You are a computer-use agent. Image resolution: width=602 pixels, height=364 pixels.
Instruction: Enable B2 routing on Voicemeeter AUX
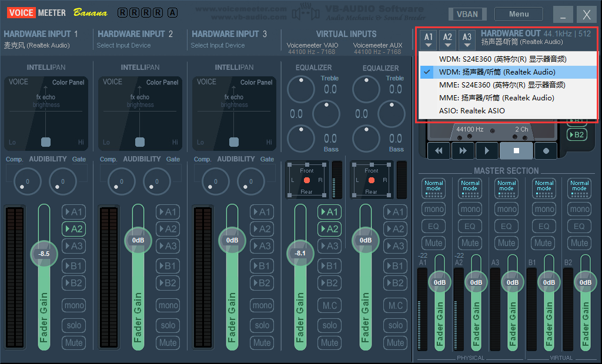395,283
